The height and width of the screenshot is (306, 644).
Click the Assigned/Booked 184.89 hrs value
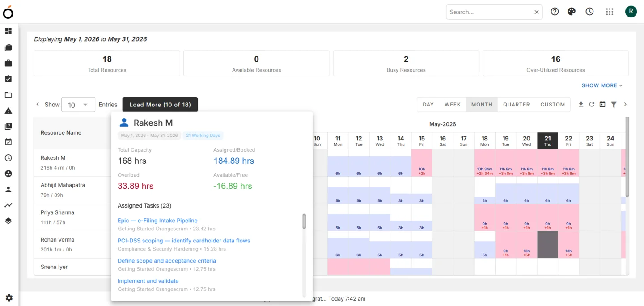tap(233, 161)
